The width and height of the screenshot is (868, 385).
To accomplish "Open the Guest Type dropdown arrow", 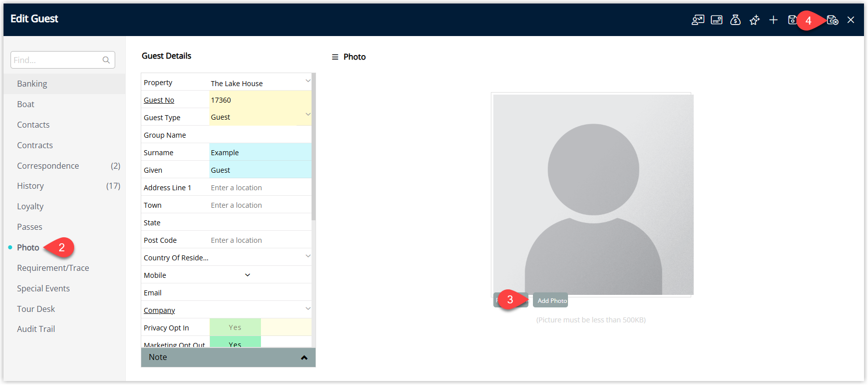I will coord(308,115).
